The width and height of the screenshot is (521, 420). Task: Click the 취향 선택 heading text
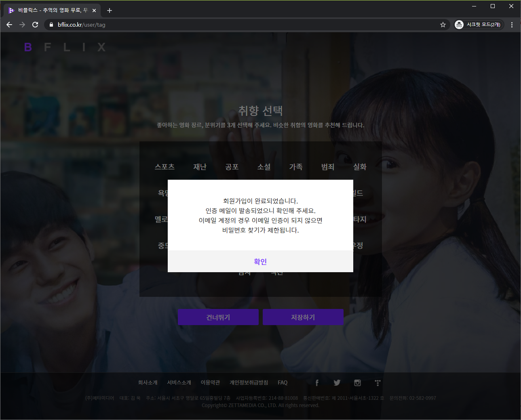pyautogui.click(x=260, y=111)
